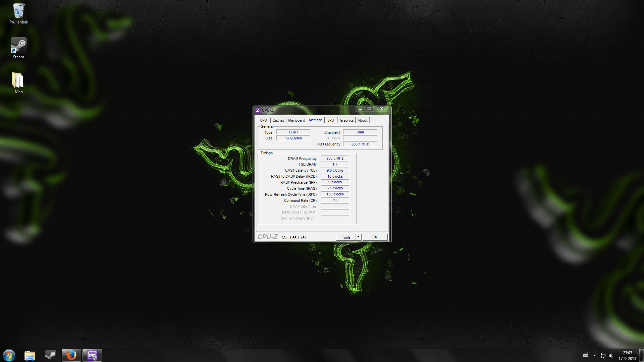Click the Tools button
The image size is (644, 362).
pos(346,237)
